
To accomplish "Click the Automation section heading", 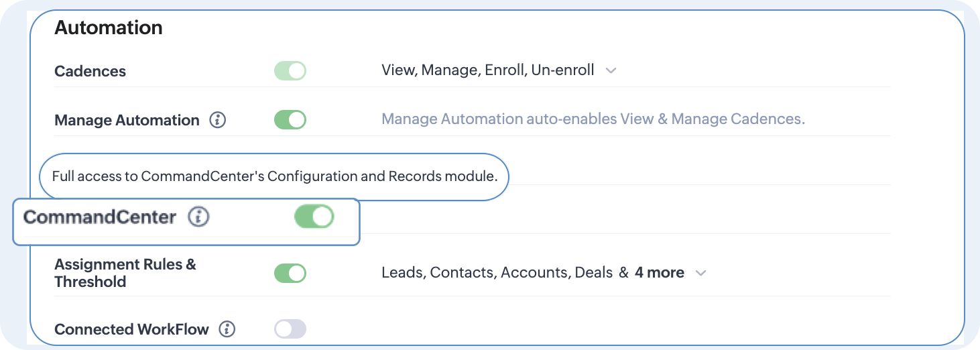I will click(x=109, y=27).
